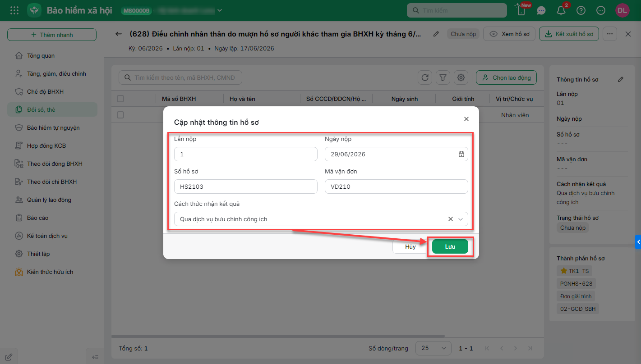The image size is (641, 364).
Task: Close the record detail page with X
Action: (x=628, y=34)
